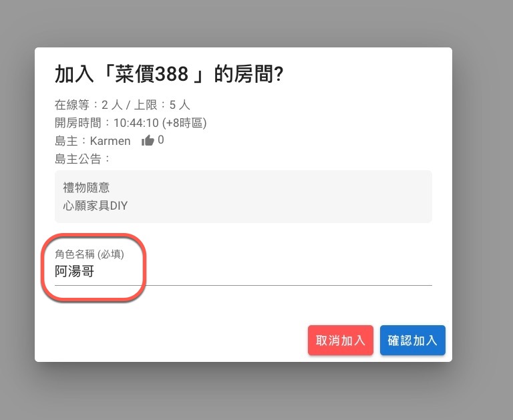Click the dialog title 加入「菜價388」的房間?
This screenshot has width=513, height=420.
tap(169, 74)
